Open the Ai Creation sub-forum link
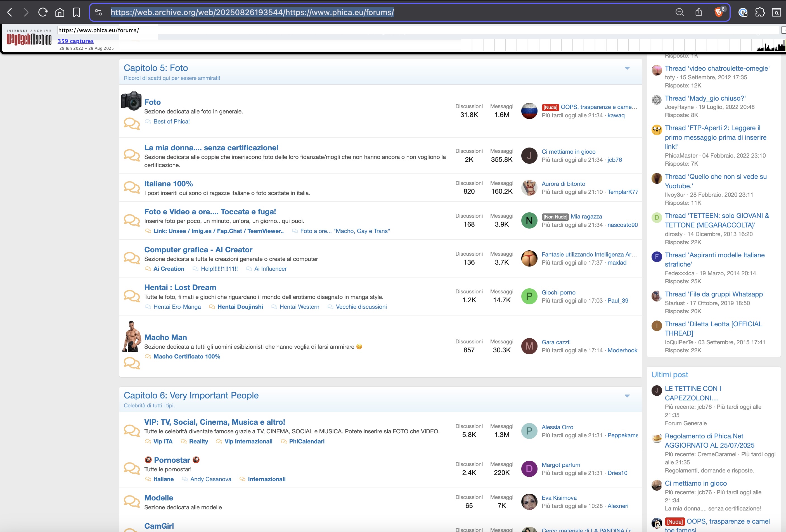 click(169, 269)
